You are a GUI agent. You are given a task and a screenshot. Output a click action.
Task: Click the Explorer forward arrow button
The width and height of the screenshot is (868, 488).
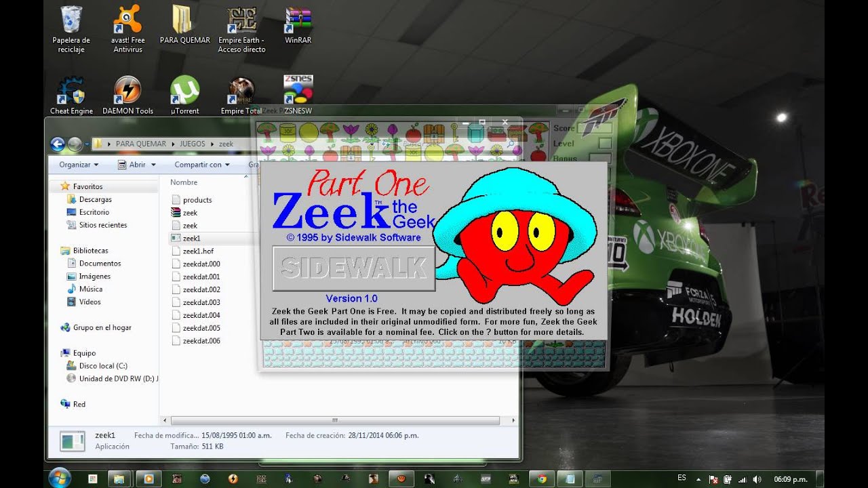[75, 144]
